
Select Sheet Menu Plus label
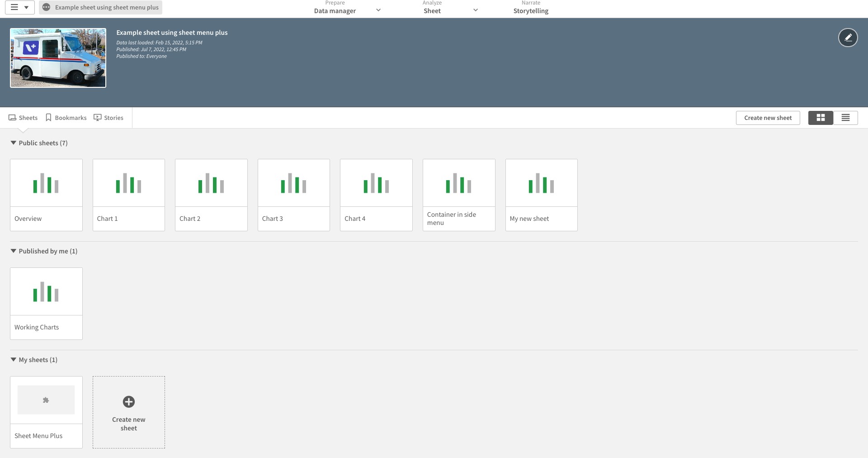coord(38,436)
